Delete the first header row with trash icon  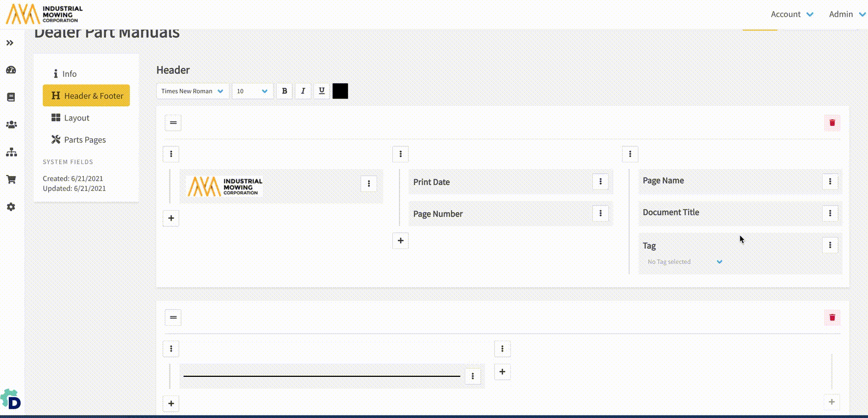tap(832, 123)
